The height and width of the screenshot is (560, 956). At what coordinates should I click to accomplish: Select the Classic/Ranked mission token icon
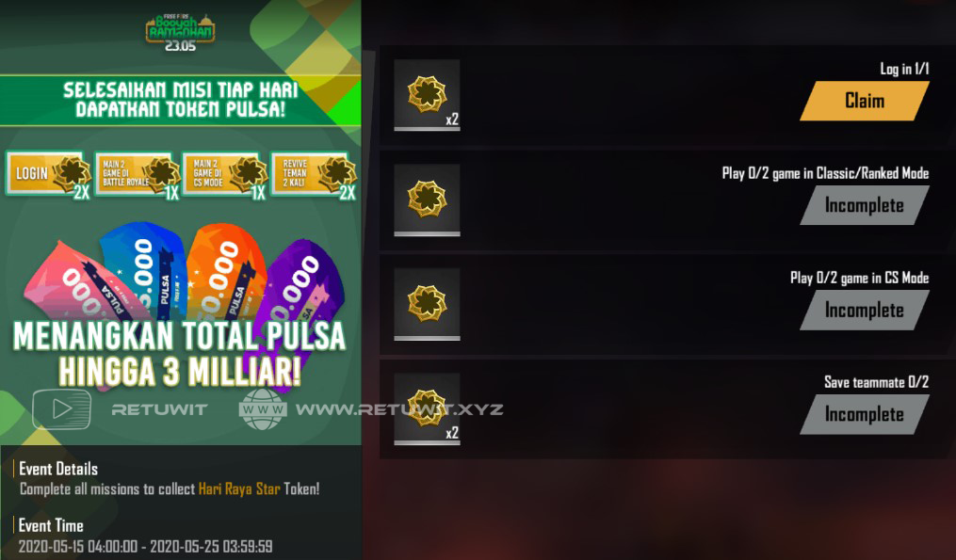(427, 200)
